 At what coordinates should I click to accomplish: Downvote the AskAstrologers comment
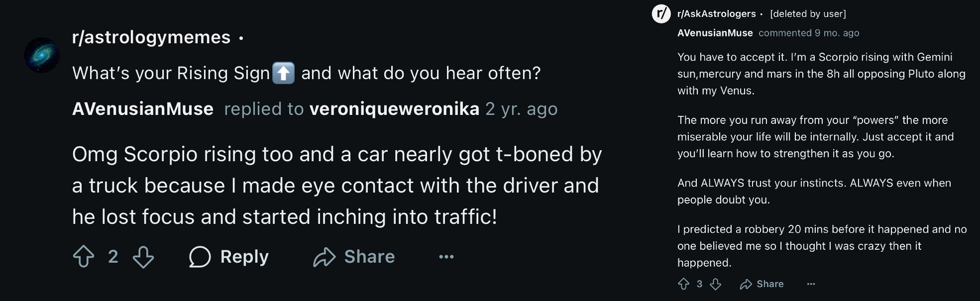(x=716, y=284)
